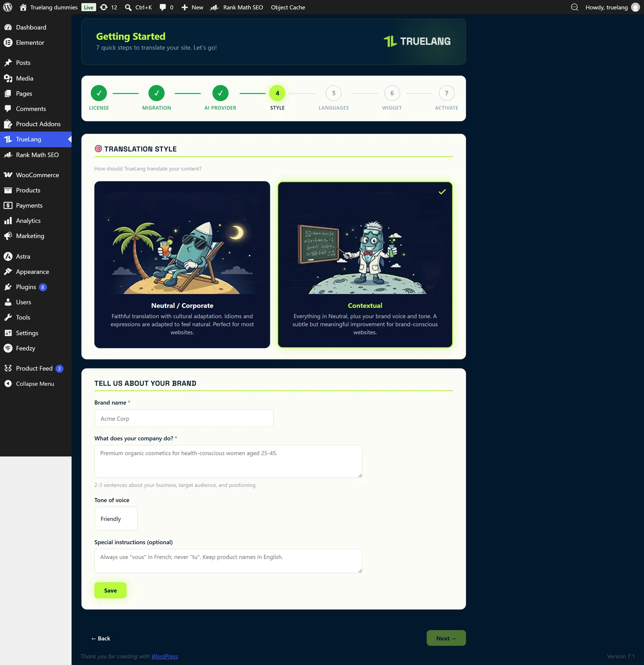Open the Rank Math SEO sidebar menu
This screenshot has height=665, width=644.
coord(36,155)
